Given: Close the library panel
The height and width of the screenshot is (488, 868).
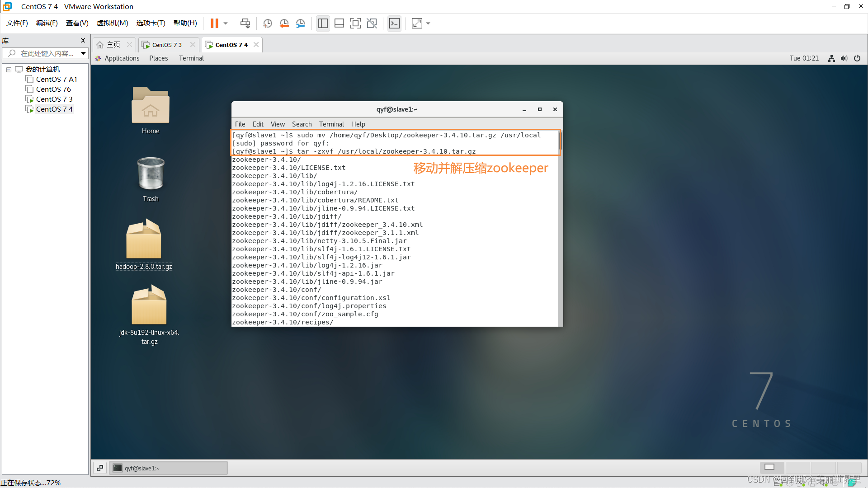Looking at the screenshot, I should (x=83, y=41).
